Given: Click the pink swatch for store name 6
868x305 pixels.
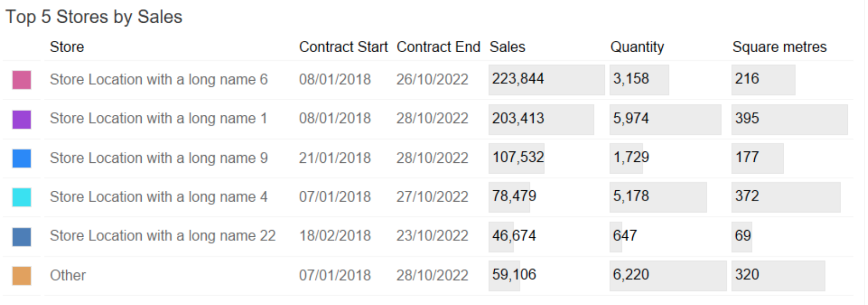Looking at the screenshot, I should pos(22,80).
